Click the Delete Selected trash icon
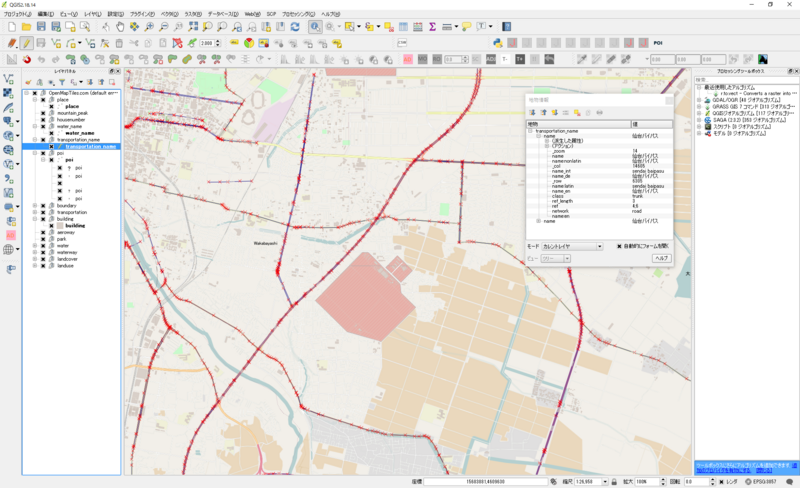The image size is (800, 488). (119, 43)
